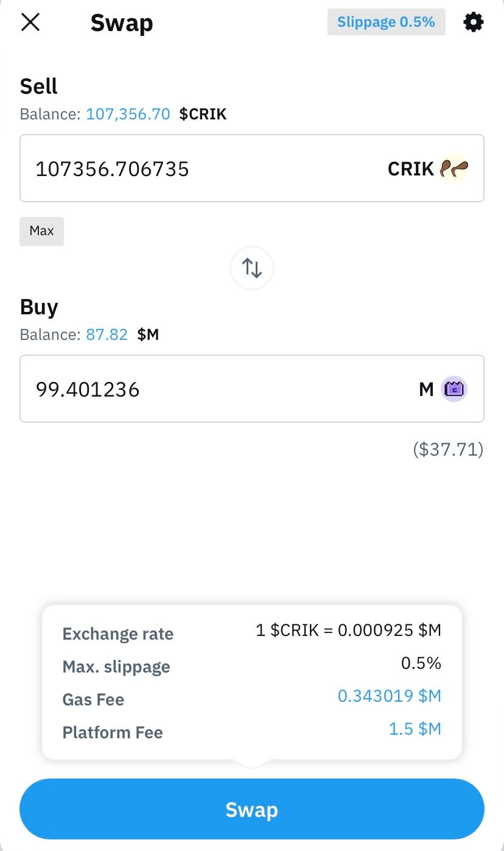Screen dimensions: 504x851
Task: Open swap settings gear icon
Action: tap(473, 23)
